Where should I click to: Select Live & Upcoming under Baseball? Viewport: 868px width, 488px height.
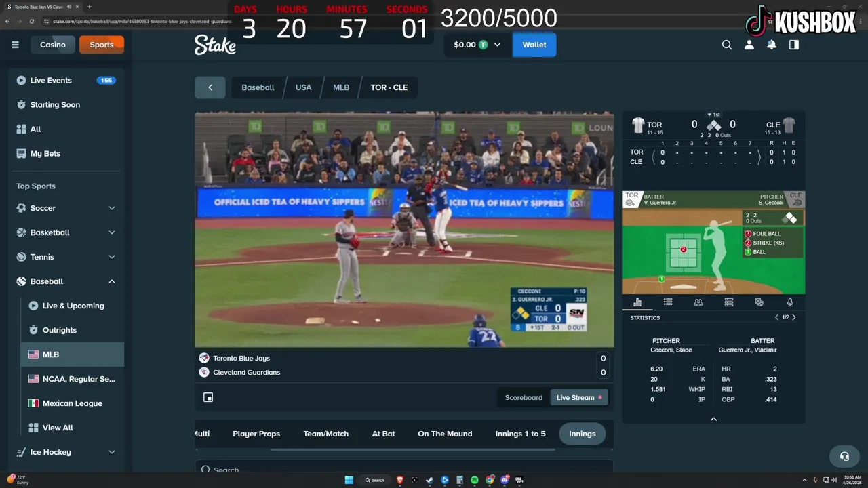pyautogui.click(x=73, y=306)
